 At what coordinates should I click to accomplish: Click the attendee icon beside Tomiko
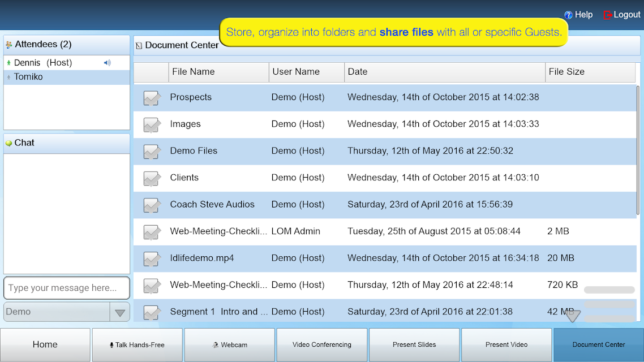click(8, 77)
